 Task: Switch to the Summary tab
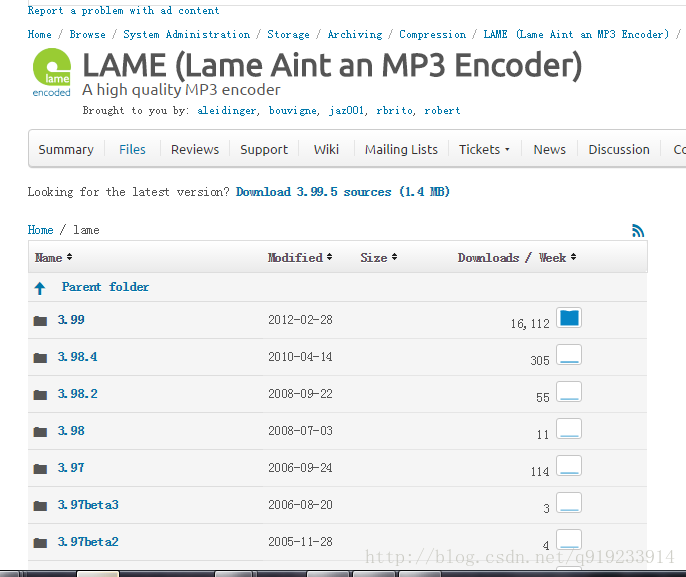click(66, 150)
